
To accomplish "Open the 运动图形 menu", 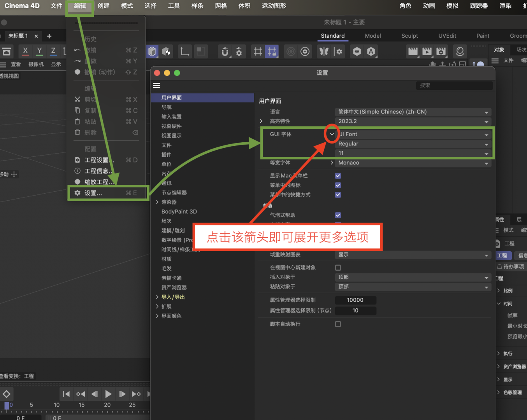I will pos(274,6).
